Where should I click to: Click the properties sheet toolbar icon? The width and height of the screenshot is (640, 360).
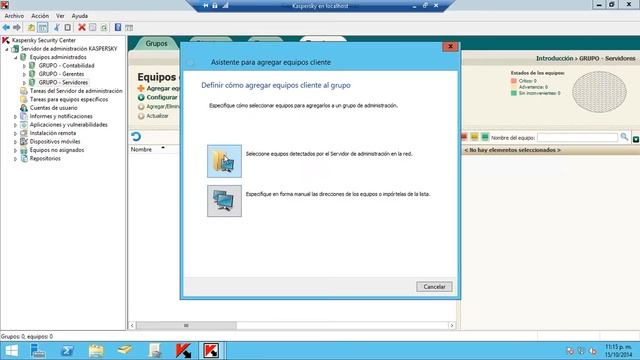tap(93, 27)
